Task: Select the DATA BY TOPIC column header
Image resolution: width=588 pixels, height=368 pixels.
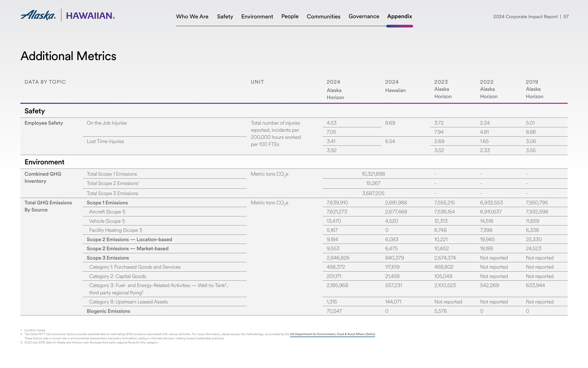Action: [45, 82]
